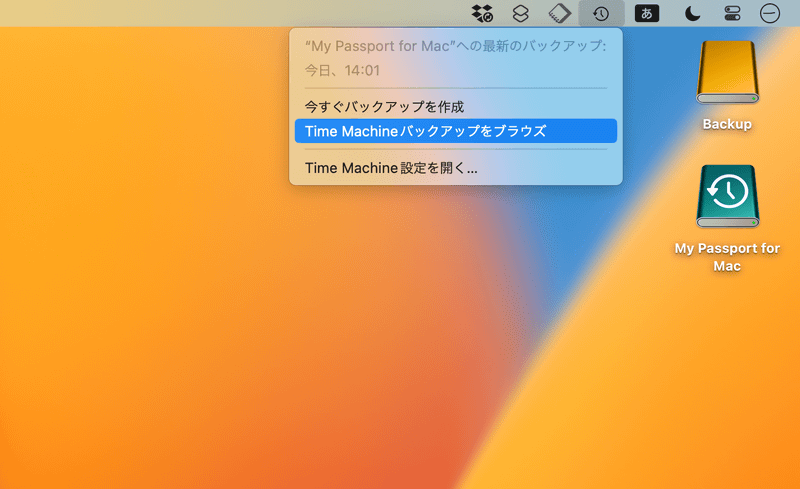The image size is (800, 489).
Task: Open the Dropbox menu bar icon
Action: (482, 13)
